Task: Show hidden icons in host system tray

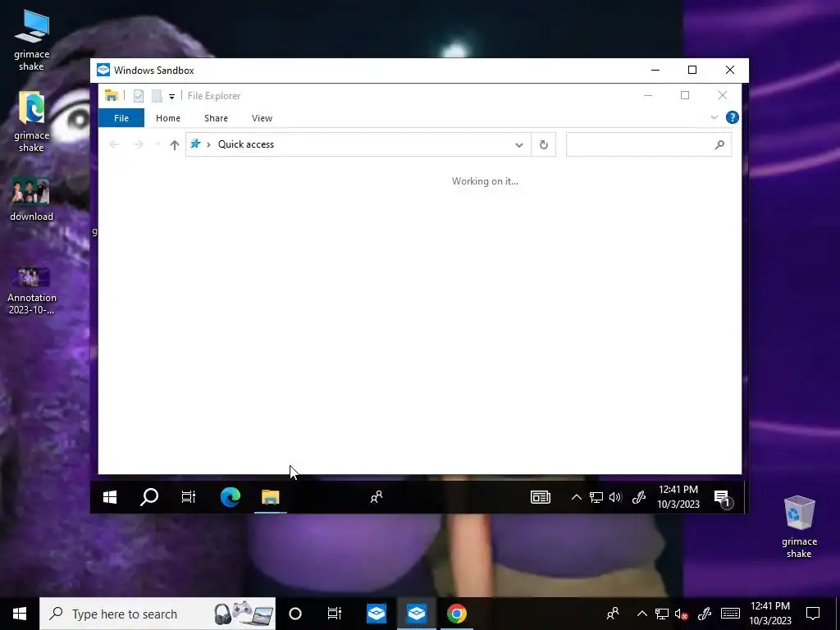Action: 641,614
